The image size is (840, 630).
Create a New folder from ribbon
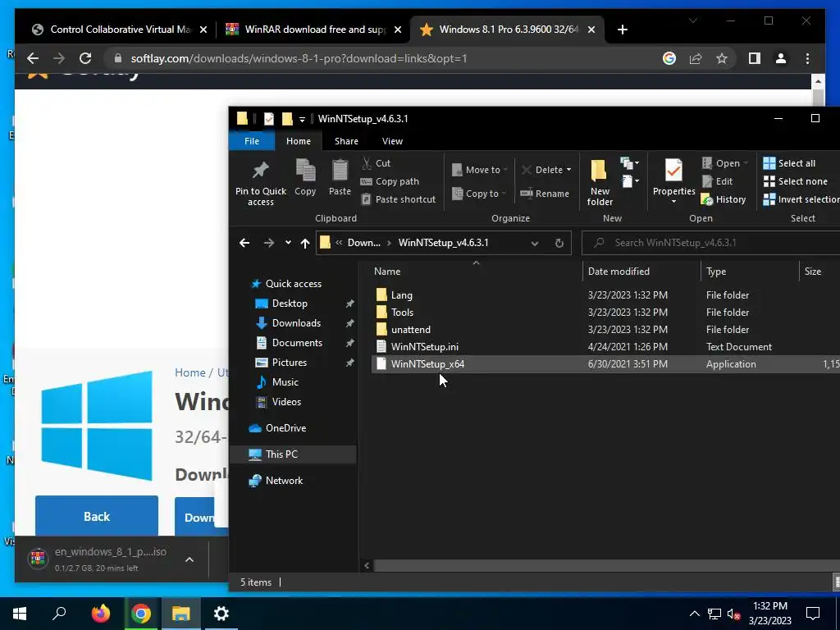[x=600, y=183]
